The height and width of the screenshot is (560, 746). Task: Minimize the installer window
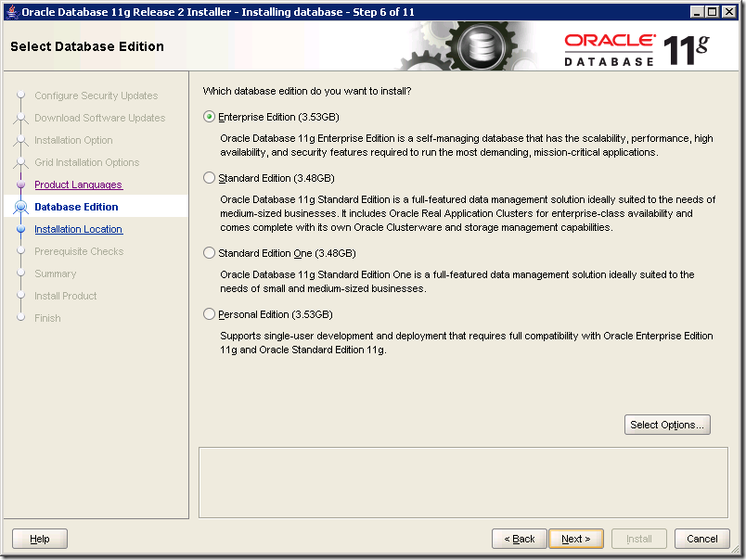tap(697, 11)
